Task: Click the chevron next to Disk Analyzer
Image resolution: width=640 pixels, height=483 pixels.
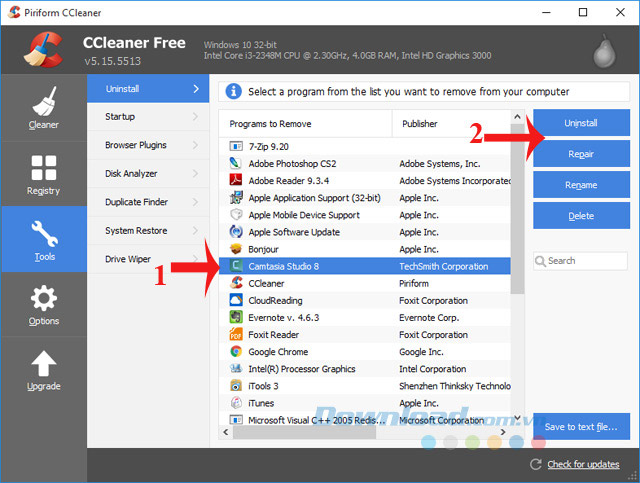Action: click(196, 174)
